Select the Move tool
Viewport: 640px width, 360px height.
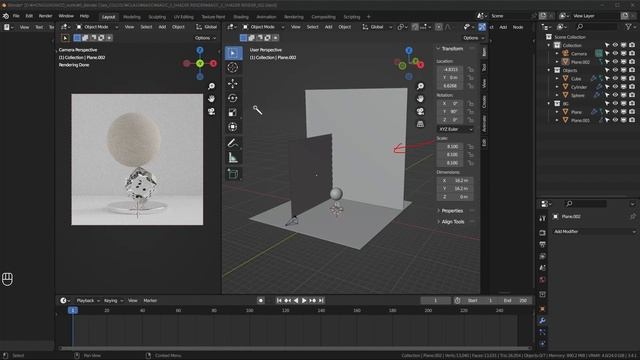click(233, 83)
